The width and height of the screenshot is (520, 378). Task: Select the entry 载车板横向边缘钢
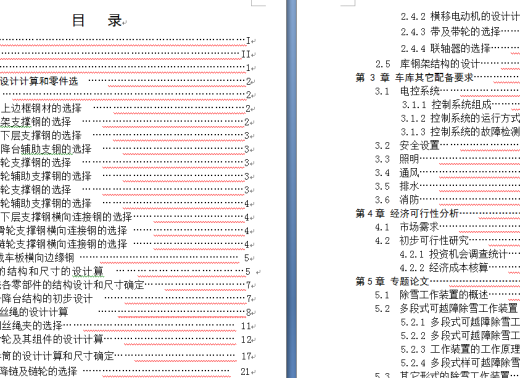(x=37, y=258)
